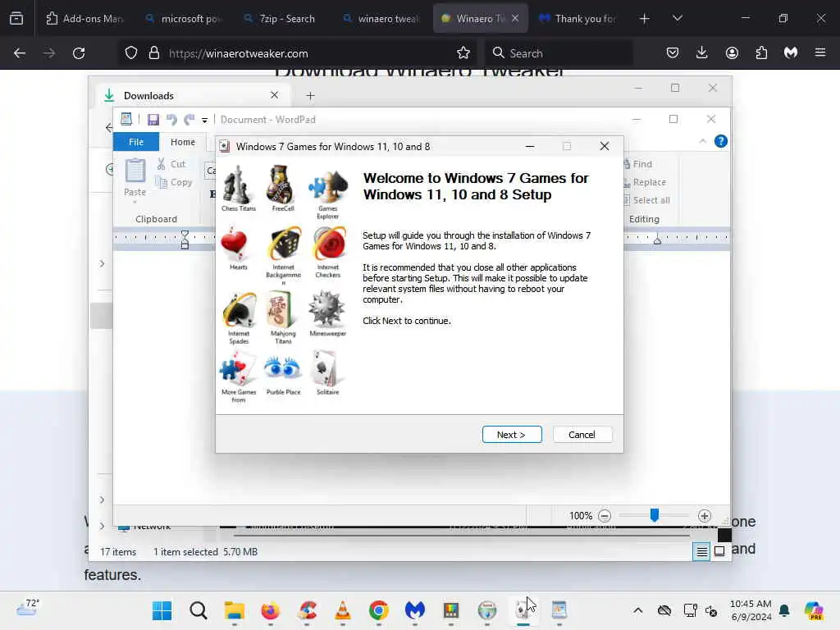Click the Hearts game icon

click(x=235, y=244)
